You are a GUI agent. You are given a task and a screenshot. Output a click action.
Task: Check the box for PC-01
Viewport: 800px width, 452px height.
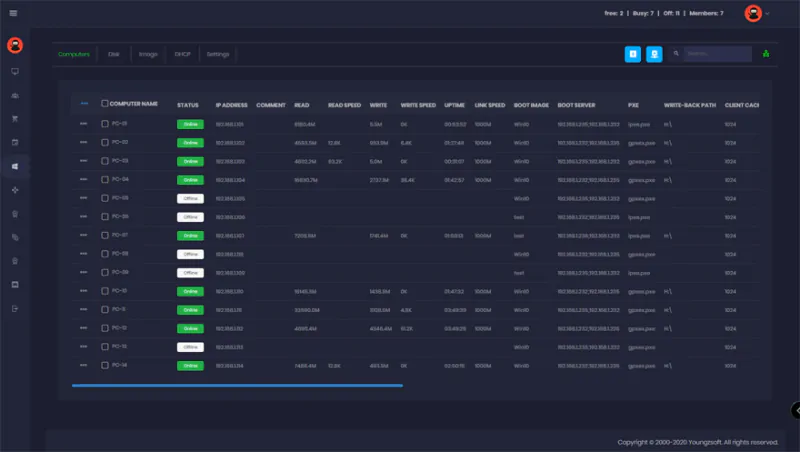(105, 124)
